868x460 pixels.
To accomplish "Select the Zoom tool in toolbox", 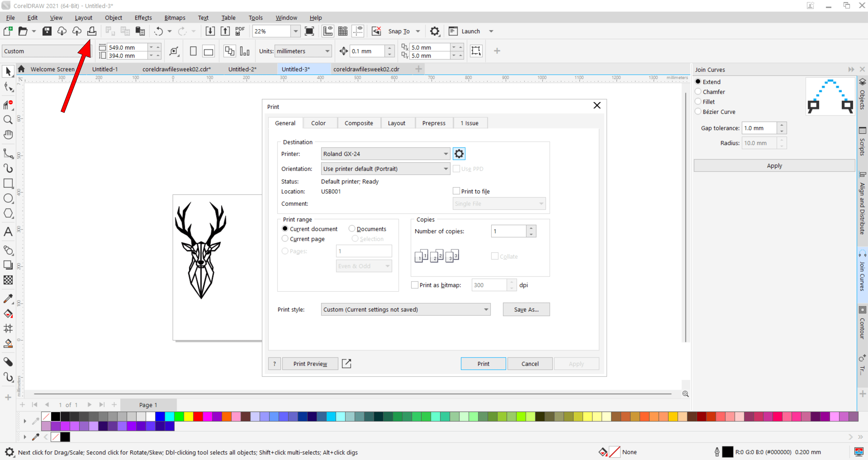I will click(8, 120).
